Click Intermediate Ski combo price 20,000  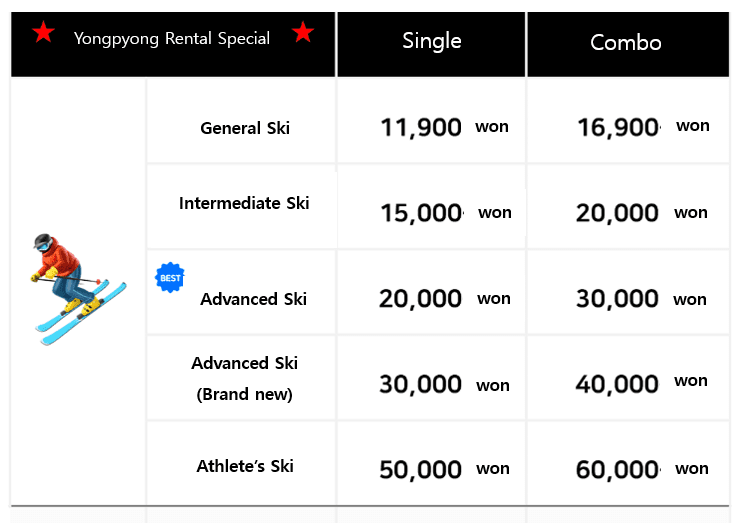click(x=617, y=213)
